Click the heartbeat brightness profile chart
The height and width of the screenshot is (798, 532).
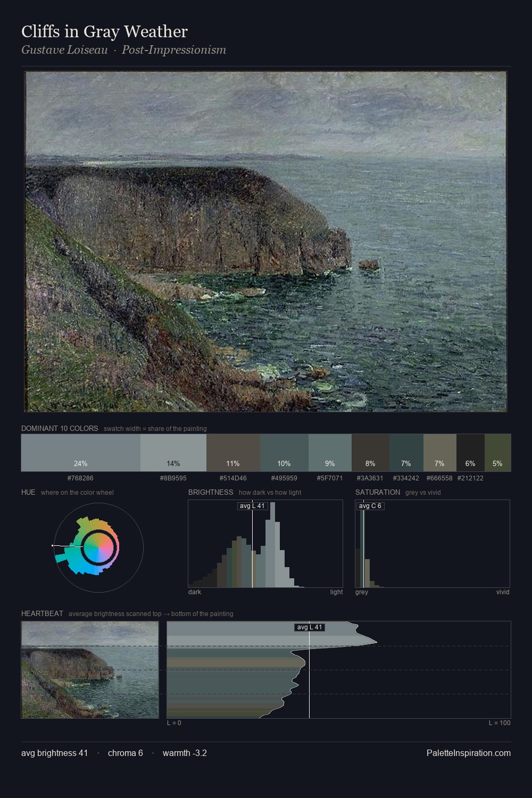339,670
